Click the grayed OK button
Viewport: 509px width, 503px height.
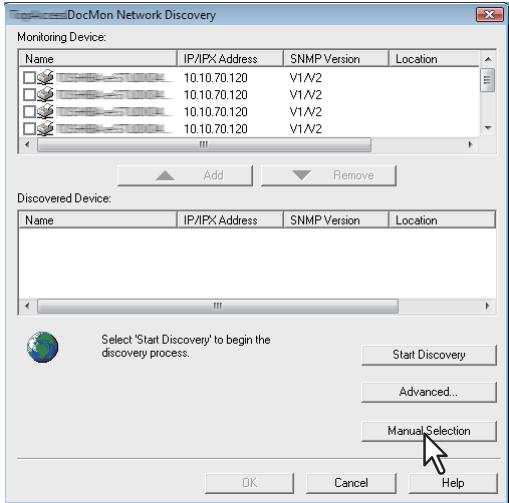coord(249,483)
